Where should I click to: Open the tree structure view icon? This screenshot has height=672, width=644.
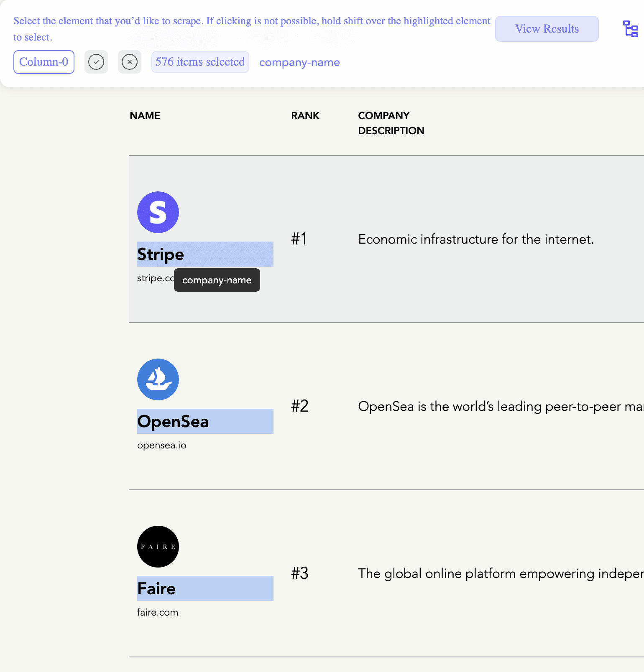pyautogui.click(x=631, y=29)
